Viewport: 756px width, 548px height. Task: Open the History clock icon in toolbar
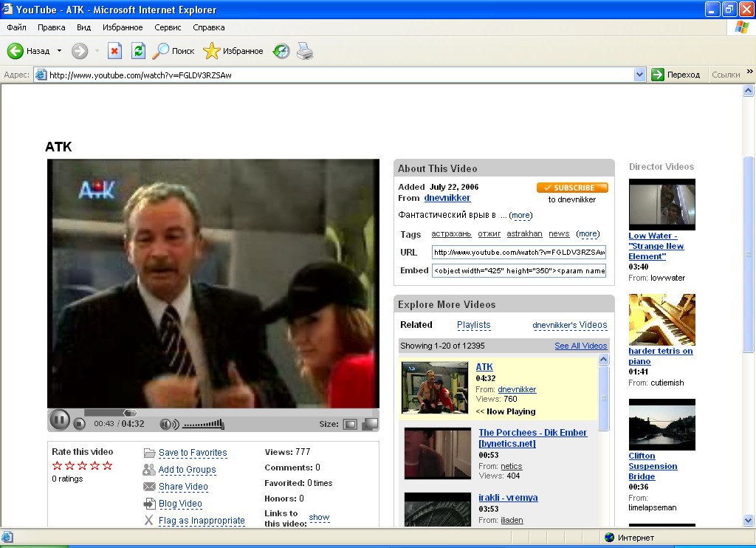281,51
